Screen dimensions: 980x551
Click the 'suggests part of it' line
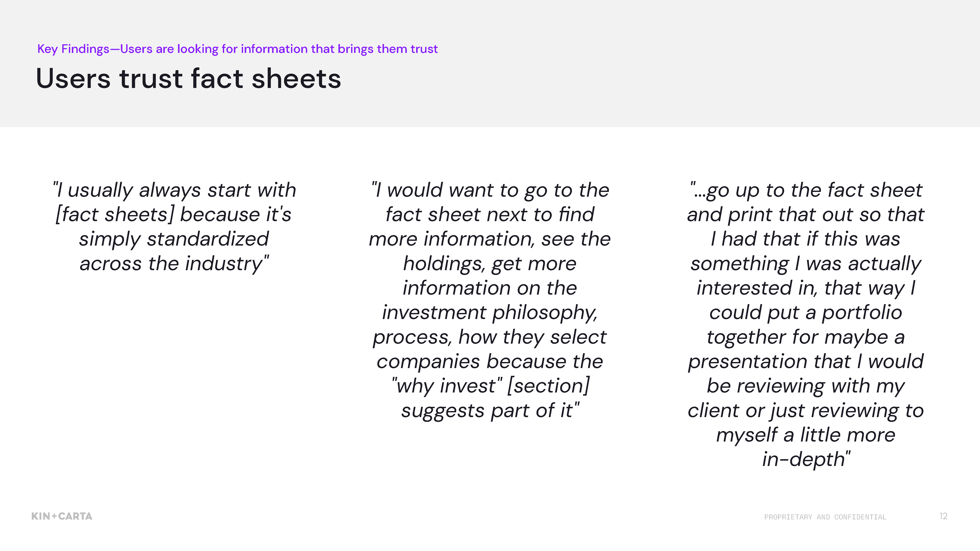coord(490,411)
